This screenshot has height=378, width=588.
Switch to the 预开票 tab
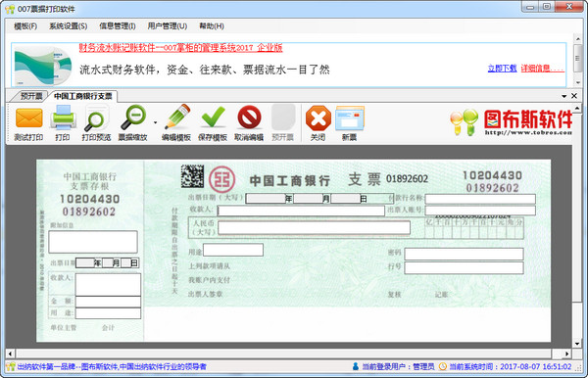tap(30, 96)
